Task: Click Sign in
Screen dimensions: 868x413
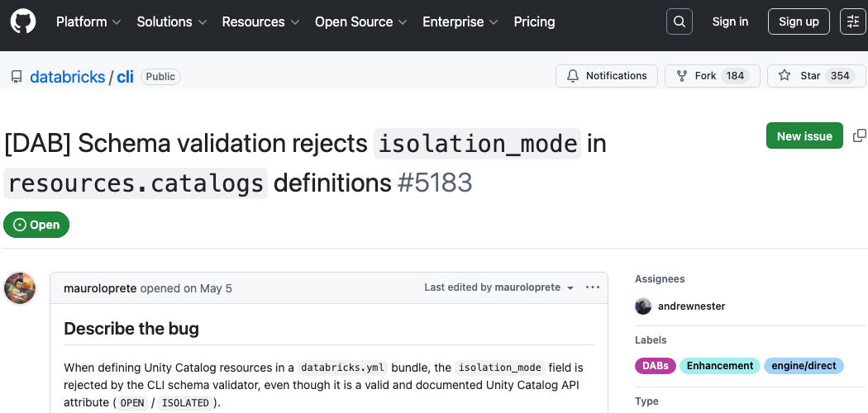Action: (730, 21)
